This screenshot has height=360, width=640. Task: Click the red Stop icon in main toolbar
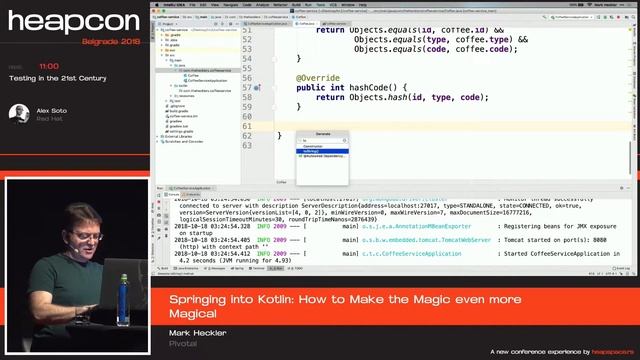click(x=618, y=17)
